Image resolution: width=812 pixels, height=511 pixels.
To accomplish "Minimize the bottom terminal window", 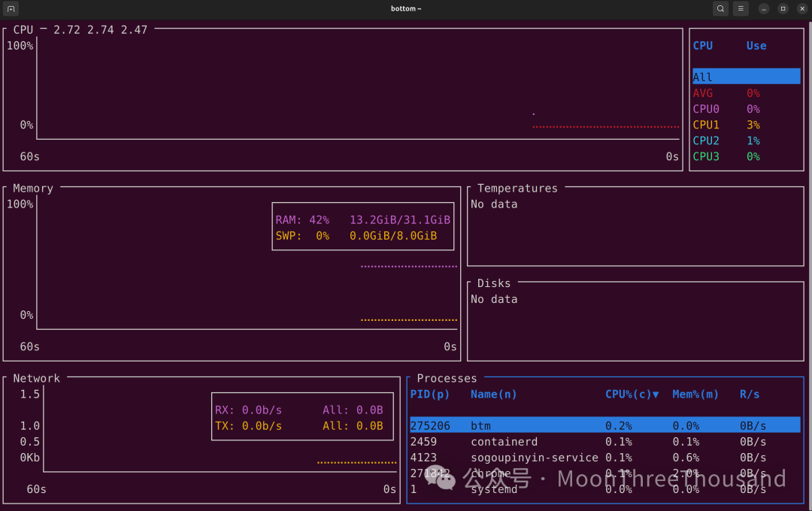I will tap(764, 9).
